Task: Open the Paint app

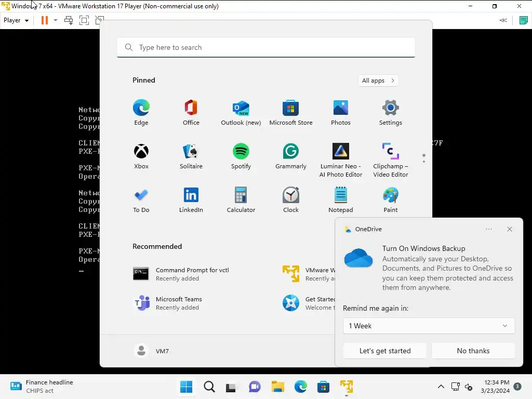Action: pyautogui.click(x=391, y=200)
